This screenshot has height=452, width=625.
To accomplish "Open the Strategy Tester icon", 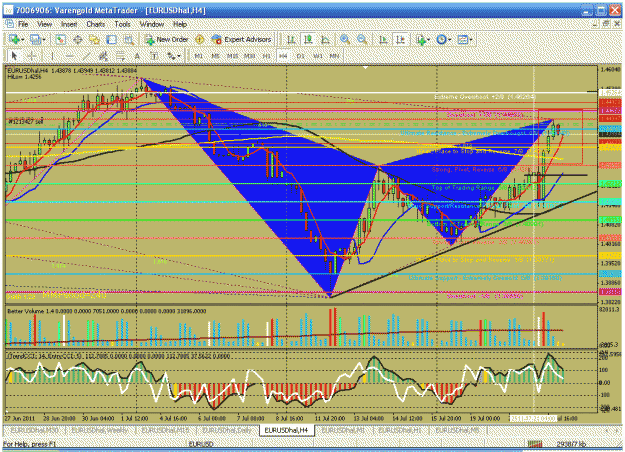I will pyautogui.click(x=128, y=39).
